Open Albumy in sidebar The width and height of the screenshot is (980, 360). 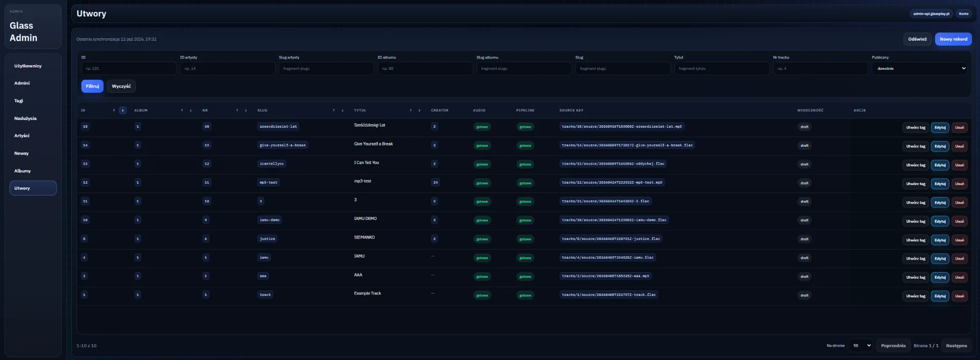[33, 171]
